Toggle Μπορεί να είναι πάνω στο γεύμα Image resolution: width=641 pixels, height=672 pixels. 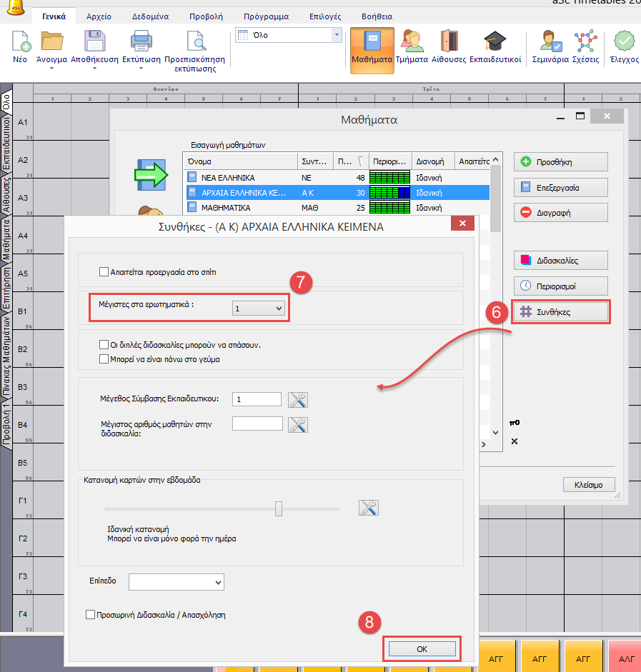click(x=104, y=359)
